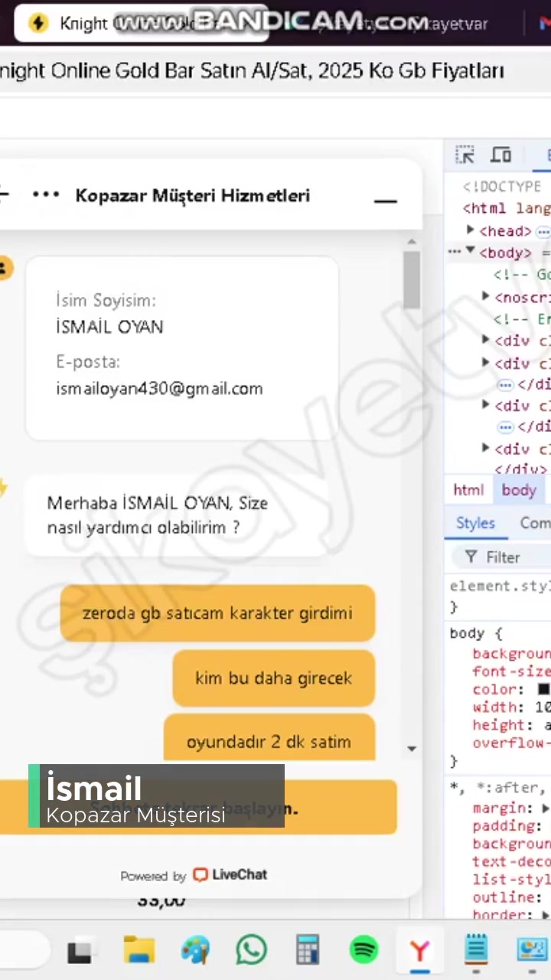Image resolution: width=551 pixels, height=980 pixels.
Task: Toggle the device toolbar icon in DevTools
Action: pyautogui.click(x=501, y=155)
